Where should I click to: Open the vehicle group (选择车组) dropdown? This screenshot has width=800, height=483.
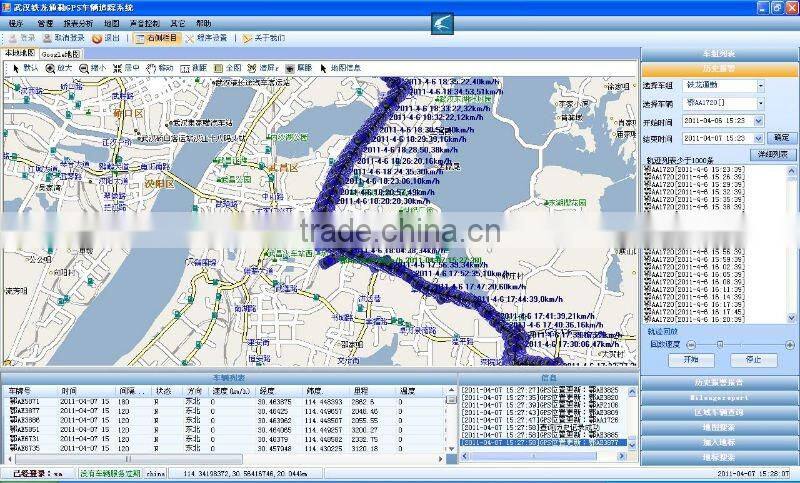point(761,86)
